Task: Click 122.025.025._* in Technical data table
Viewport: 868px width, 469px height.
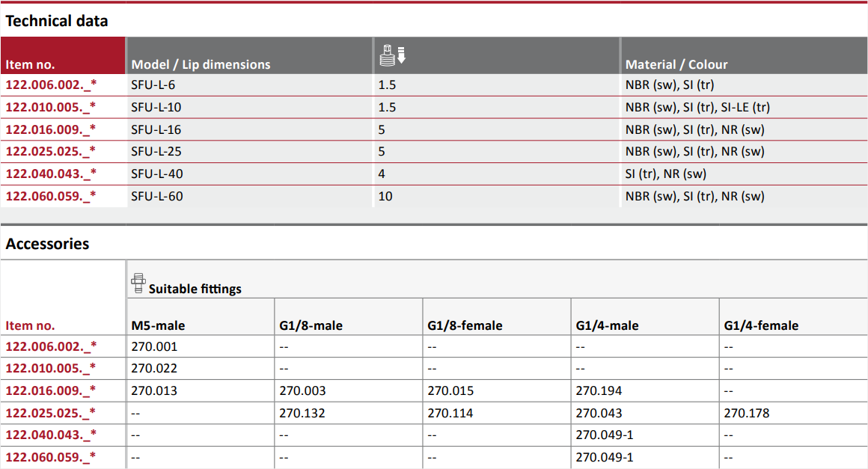Action: coord(51,151)
